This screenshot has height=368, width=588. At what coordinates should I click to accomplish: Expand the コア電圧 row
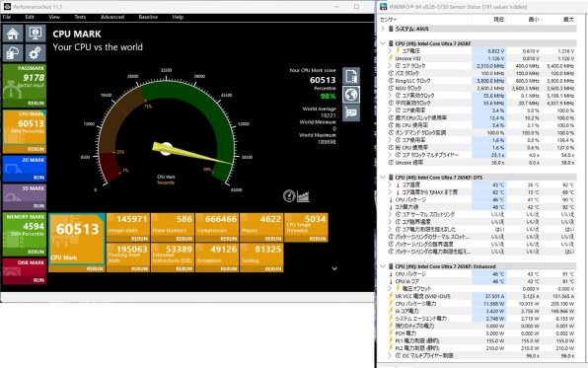[390, 50]
